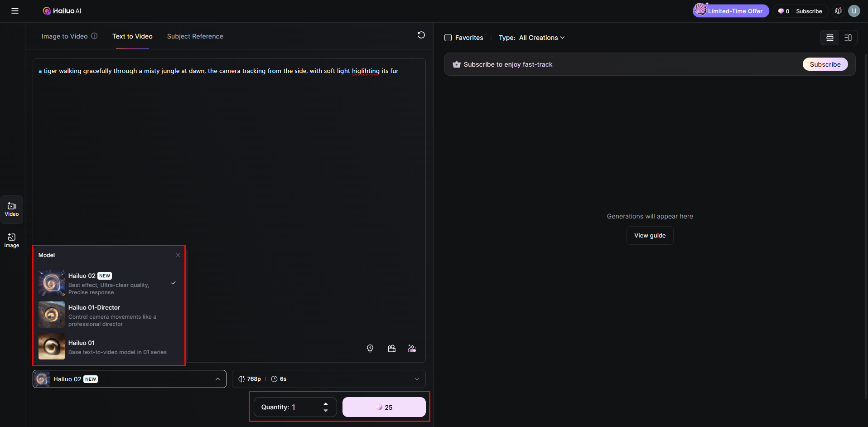This screenshot has height=427, width=868.
Task: Select the Text to Video tab
Action: click(132, 36)
